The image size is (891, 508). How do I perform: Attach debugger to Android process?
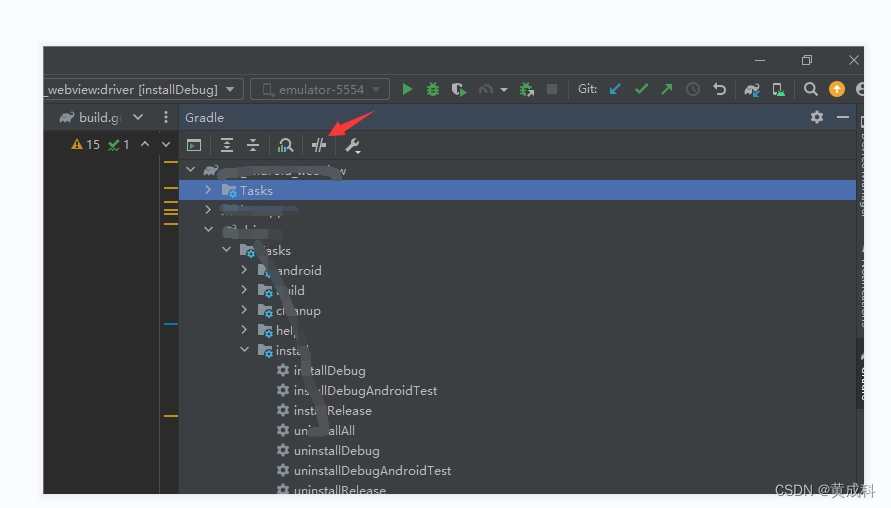527,89
